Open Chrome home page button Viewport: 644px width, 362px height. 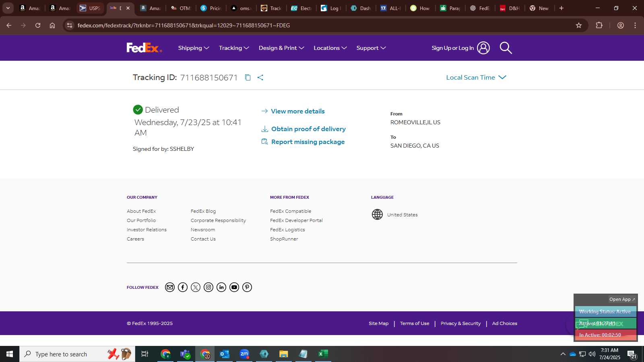(x=52, y=25)
